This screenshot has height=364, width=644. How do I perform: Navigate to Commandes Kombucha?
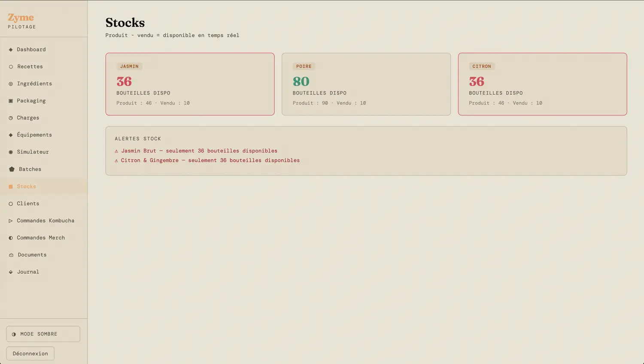click(44, 220)
